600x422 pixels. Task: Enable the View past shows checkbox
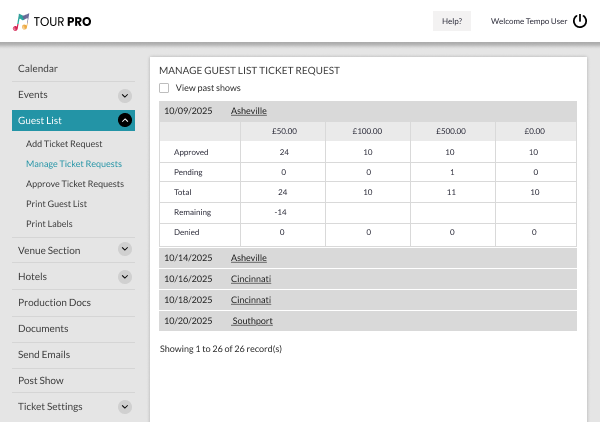point(165,88)
